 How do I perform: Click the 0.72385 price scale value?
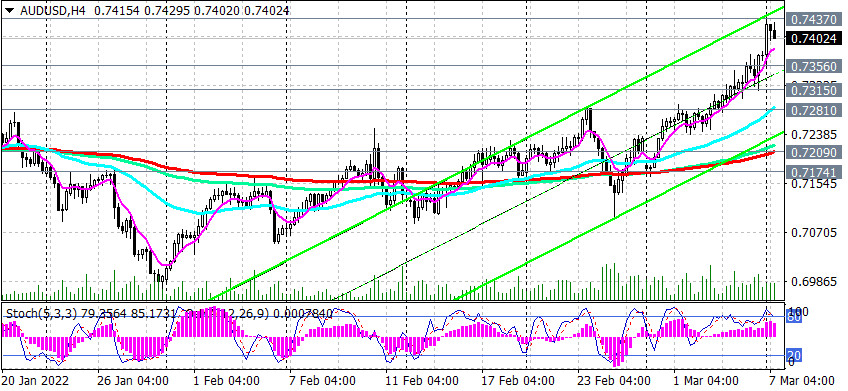[x=814, y=134]
